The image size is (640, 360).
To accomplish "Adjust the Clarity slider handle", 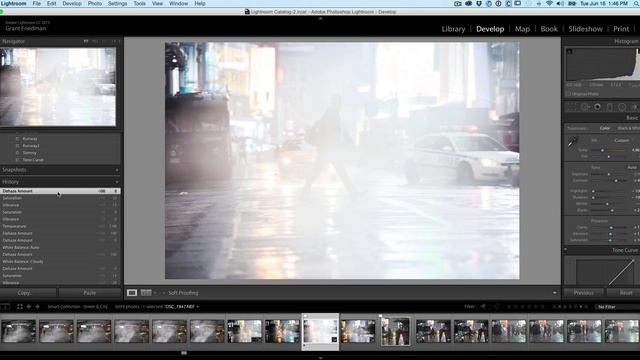I will pos(611,227).
